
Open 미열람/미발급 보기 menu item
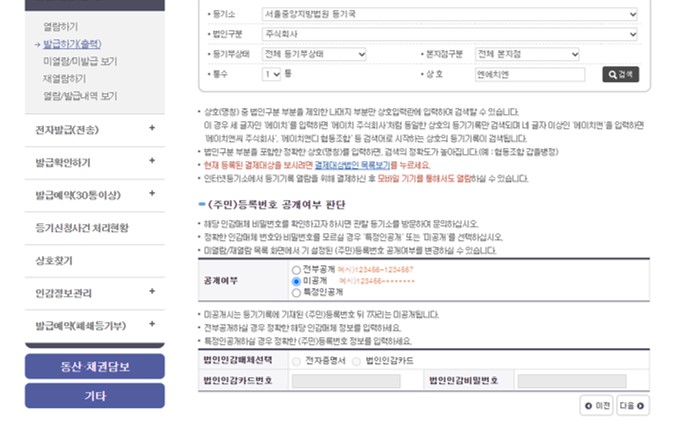(x=80, y=61)
